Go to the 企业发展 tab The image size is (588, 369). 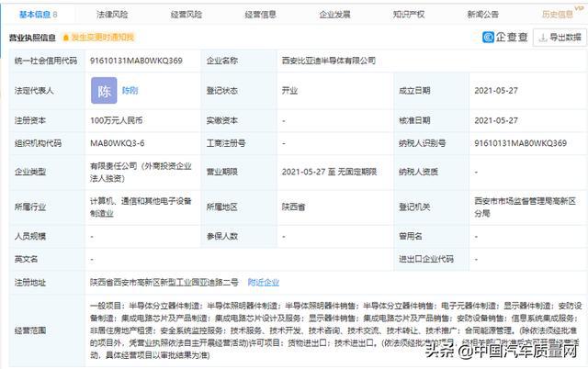point(334,15)
